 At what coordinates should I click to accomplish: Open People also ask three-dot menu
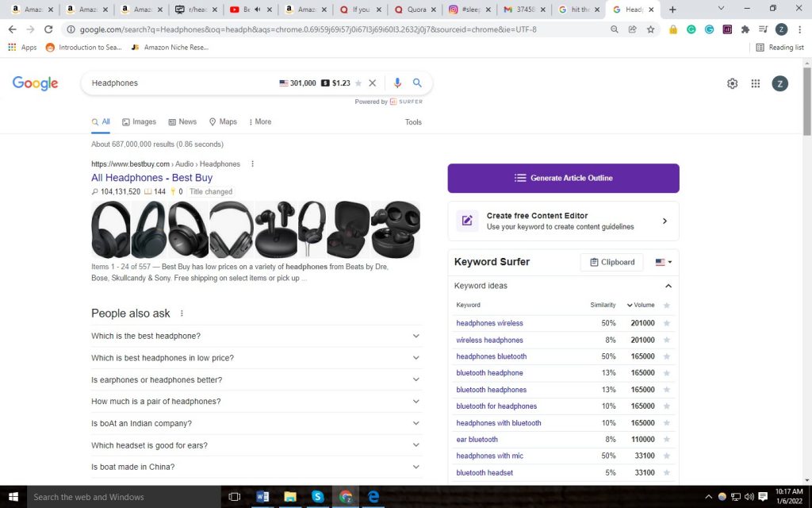[182, 313]
